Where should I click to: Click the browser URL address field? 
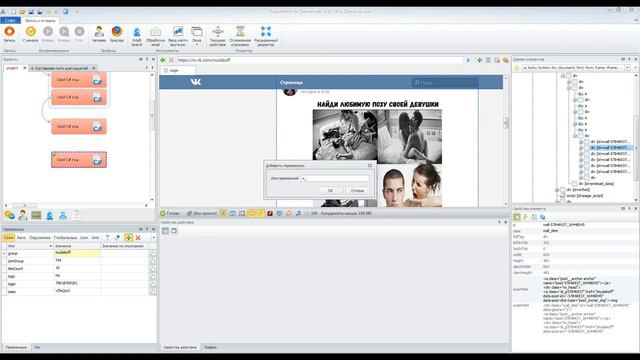click(320, 60)
